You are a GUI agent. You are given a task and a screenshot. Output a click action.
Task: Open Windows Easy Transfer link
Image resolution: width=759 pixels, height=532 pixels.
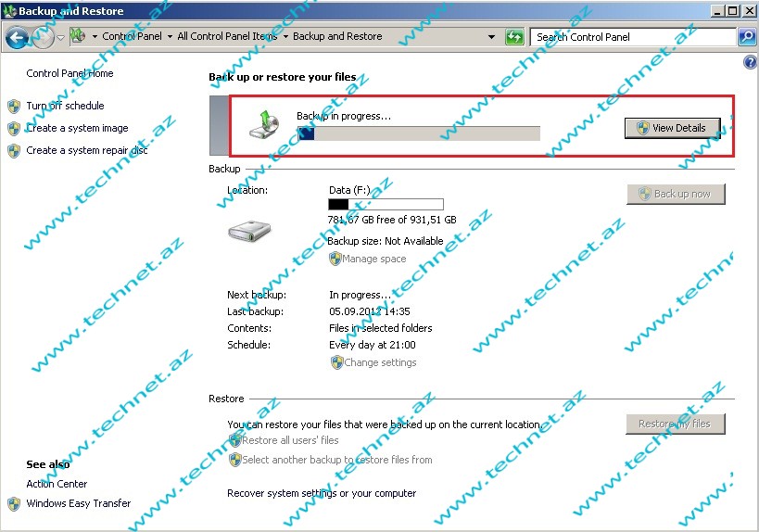pyautogui.click(x=78, y=503)
